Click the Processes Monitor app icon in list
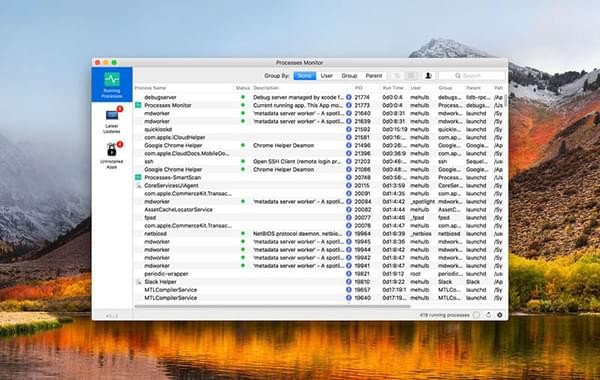 click(x=139, y=105)
